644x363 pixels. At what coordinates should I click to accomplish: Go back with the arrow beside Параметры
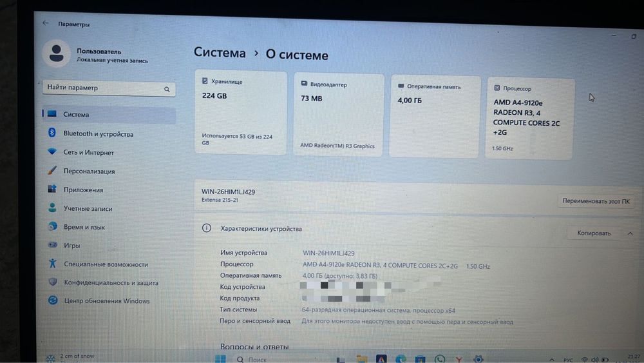pos(45,23)
